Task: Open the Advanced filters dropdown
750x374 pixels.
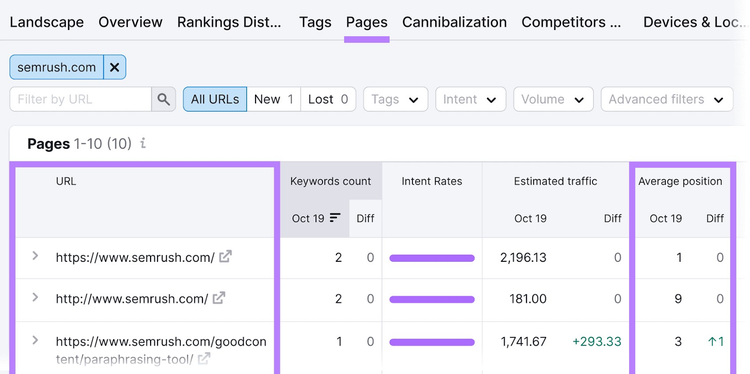Action: click(x=667, y=99)
